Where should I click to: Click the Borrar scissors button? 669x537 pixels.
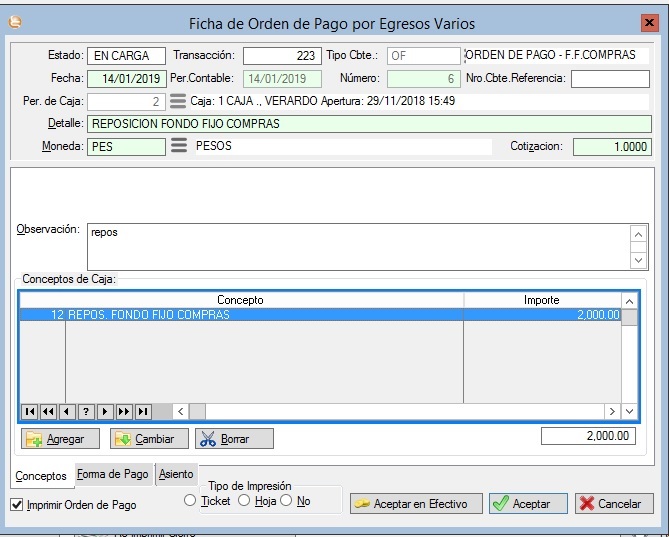(x=233, y=438)
